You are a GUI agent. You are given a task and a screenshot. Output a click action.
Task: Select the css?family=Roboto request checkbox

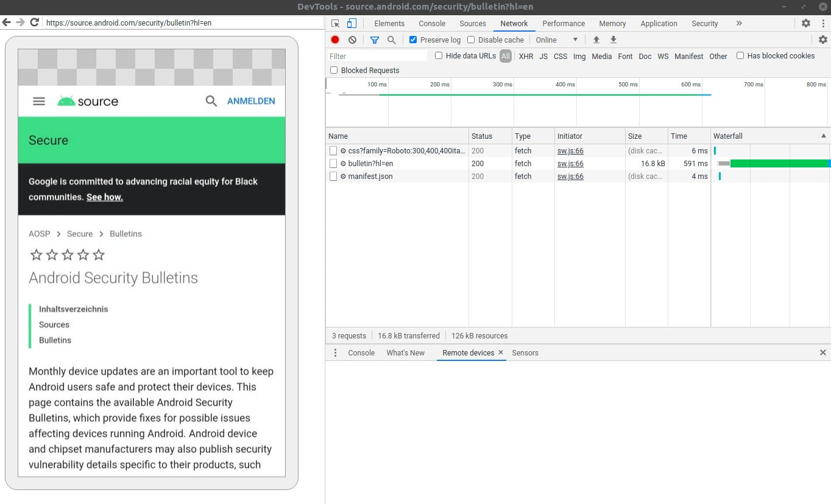(333, 151)
